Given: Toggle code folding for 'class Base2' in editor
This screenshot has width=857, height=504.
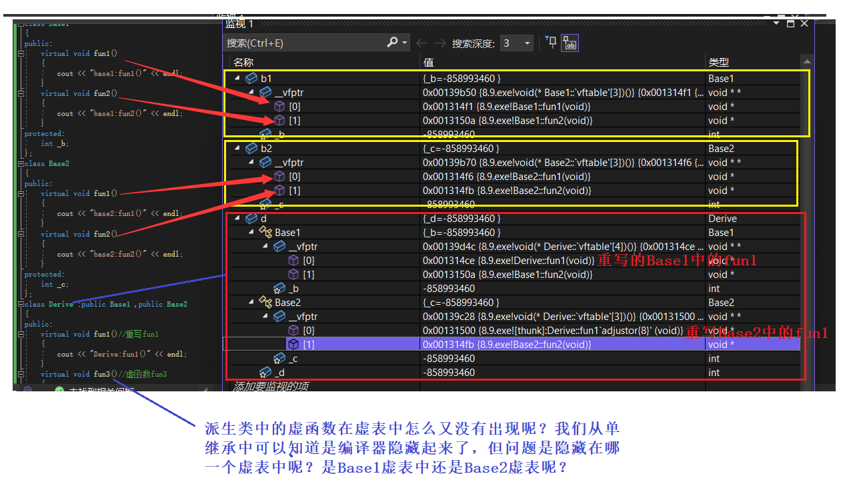Looking at the screenshot, I should tap(21, 163).
